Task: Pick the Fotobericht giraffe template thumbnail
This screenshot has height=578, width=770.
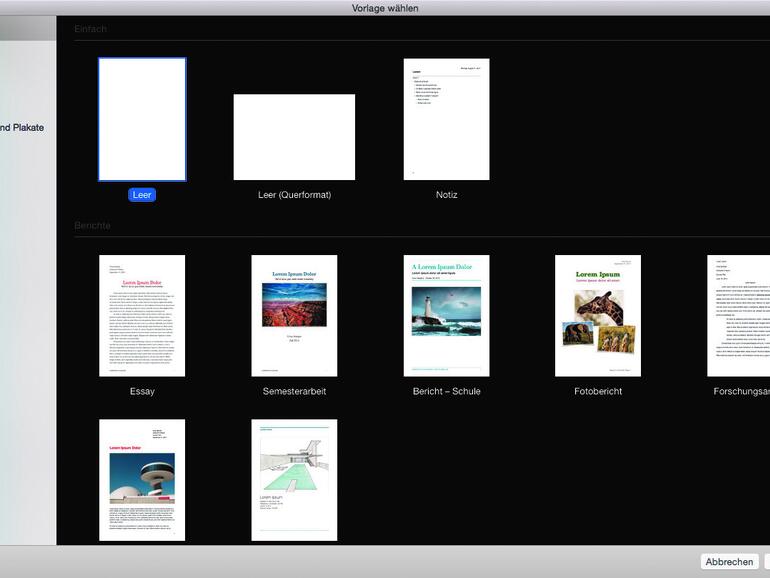Action: point(598,315)
